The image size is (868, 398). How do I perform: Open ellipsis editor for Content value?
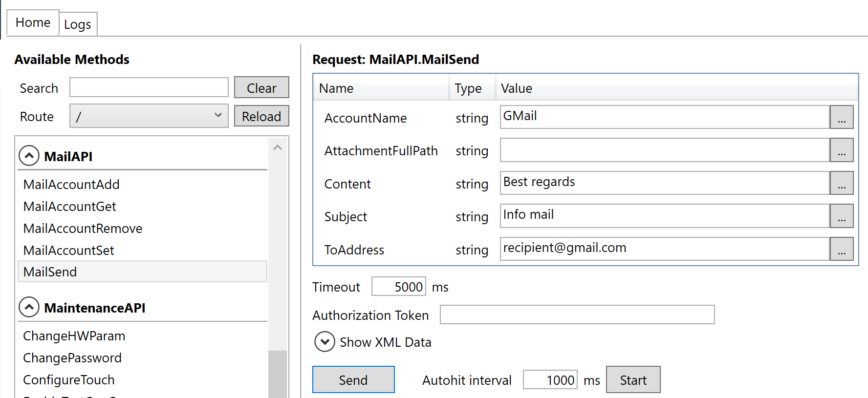(841, 183)
